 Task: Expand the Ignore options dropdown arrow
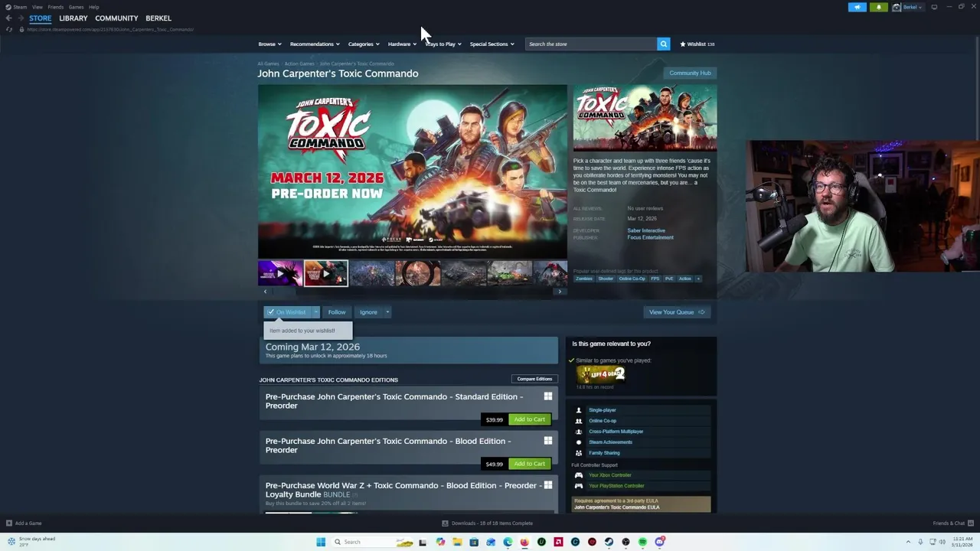[x=387, y=312]
